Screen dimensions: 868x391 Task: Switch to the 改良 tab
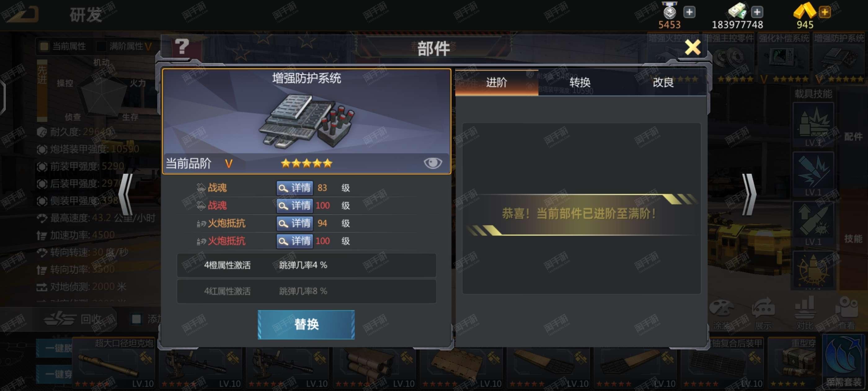coord(663,82)
